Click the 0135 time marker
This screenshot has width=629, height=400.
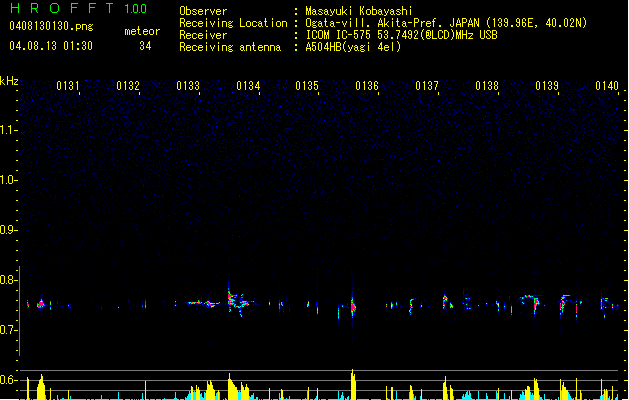click(307, 86)
